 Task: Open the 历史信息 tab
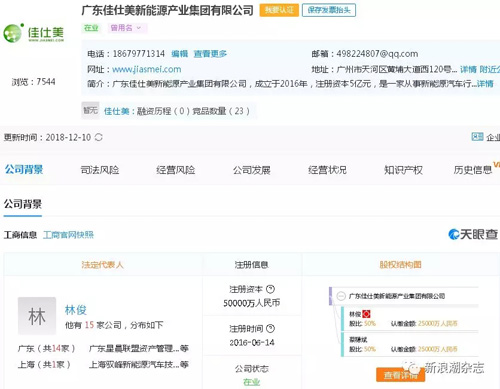(473, 170)
